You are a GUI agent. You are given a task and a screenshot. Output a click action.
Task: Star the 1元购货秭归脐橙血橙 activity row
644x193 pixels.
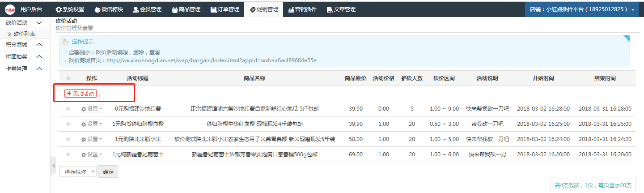(68, 124)
